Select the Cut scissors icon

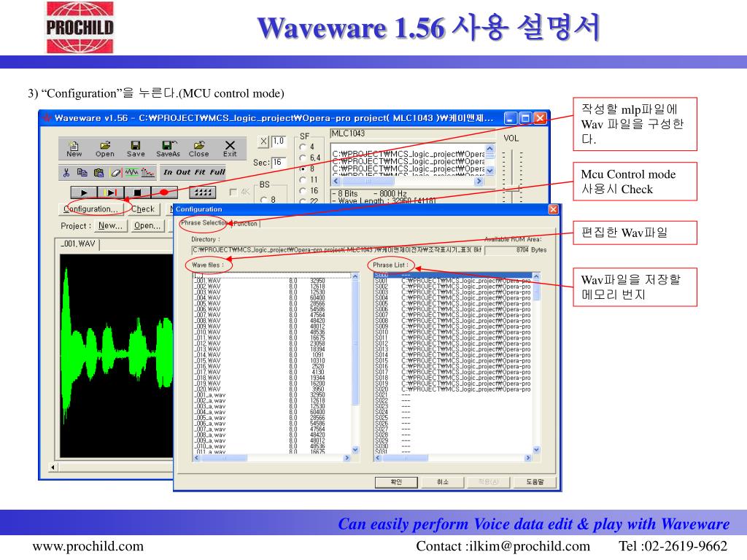66,172
